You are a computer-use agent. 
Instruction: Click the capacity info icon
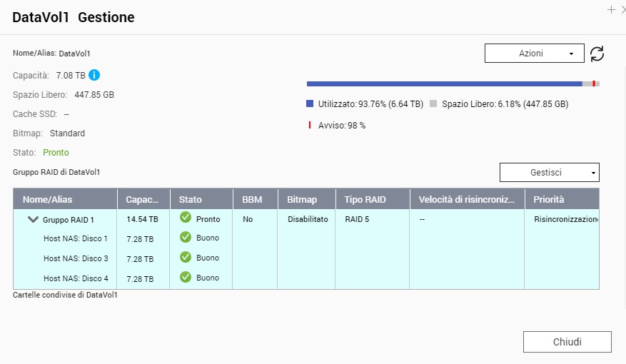tap(94, 75)
